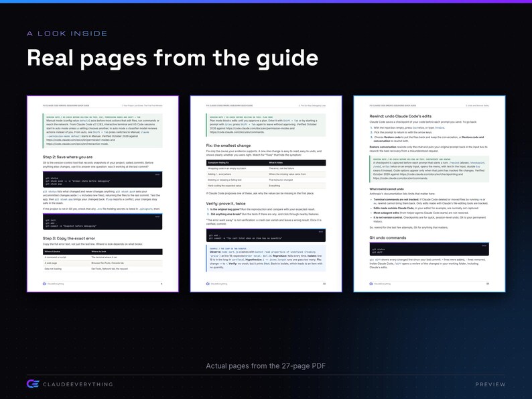Click the 'Real pages from the guide' heading
Screen dimensions: 532x399
[x=172, y=58]
